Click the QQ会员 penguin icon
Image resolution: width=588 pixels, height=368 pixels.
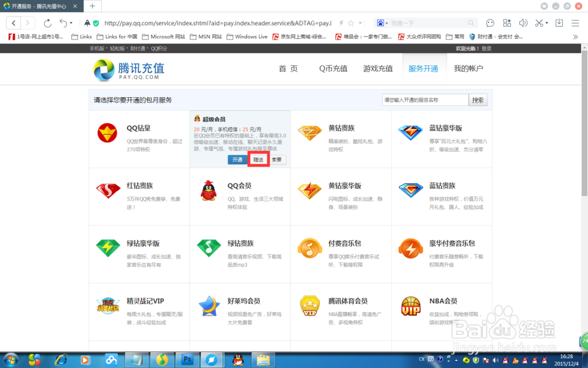(x=209, y=190)
